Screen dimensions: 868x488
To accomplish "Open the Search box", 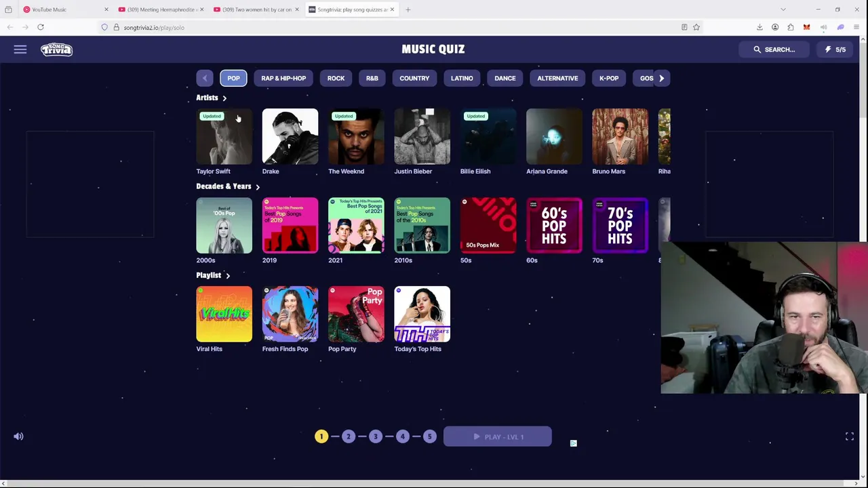I will pos(774,49).
